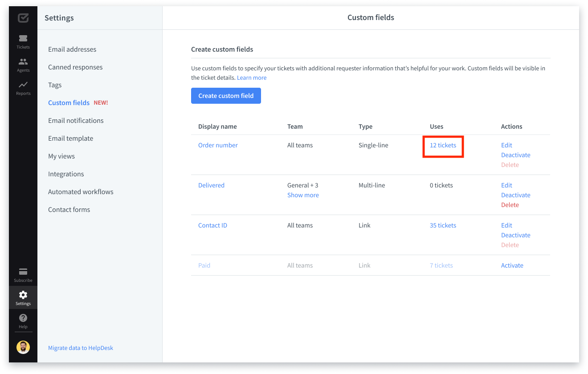Screen dimensions: 588x374
Task: Open Contact forms settings
Action: coord(69,210)
